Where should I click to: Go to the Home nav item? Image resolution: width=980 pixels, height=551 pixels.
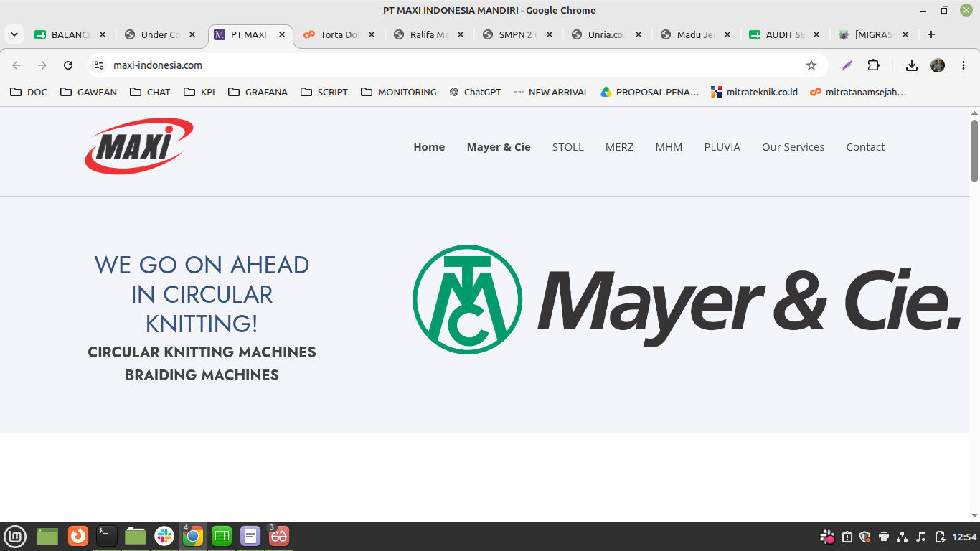tap(429, 147)
